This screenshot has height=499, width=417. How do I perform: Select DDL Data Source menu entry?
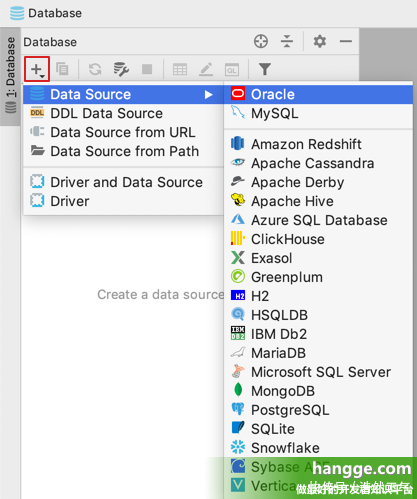coord(123,113)
